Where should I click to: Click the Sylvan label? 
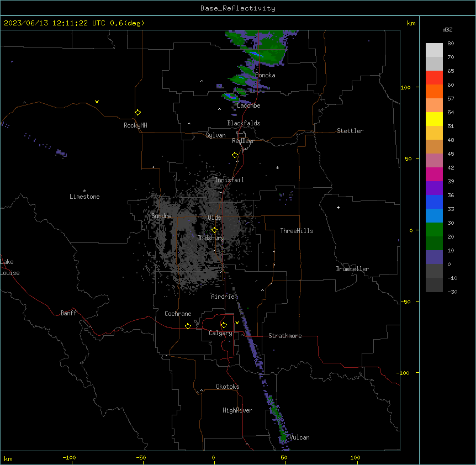215,135
